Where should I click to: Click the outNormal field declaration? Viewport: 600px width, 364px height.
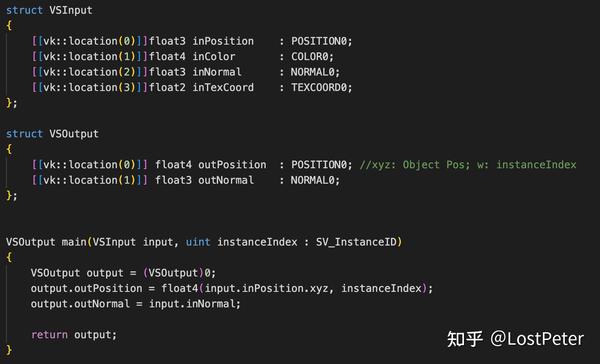(x=226, y=180)
